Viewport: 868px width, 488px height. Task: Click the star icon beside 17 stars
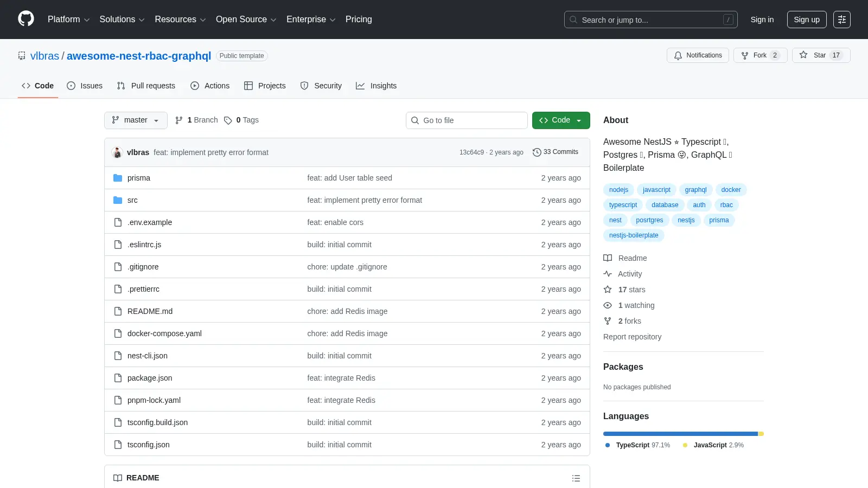pyautogui.click(x=608, y=290)
